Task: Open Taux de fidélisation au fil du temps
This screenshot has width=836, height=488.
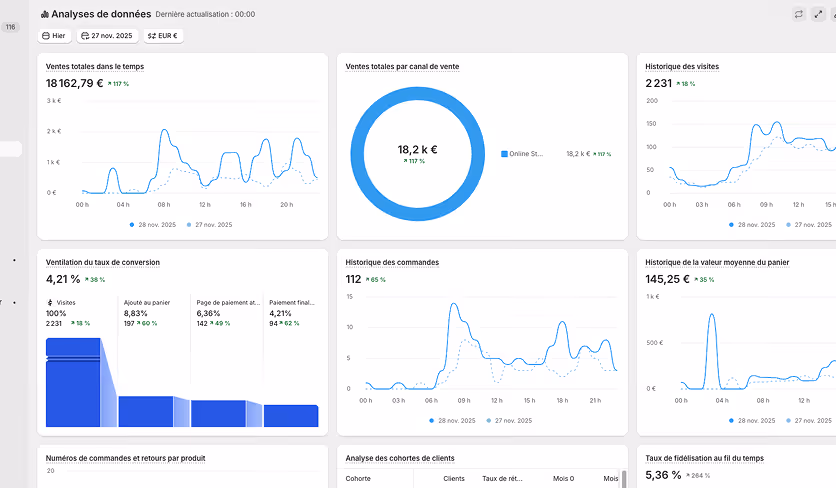Action: click(704, 458)
